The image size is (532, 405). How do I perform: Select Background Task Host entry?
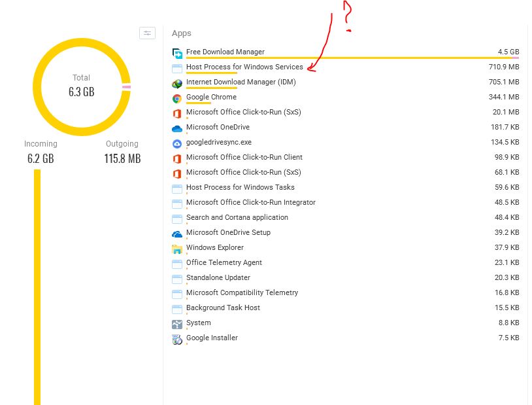[223, 308]
